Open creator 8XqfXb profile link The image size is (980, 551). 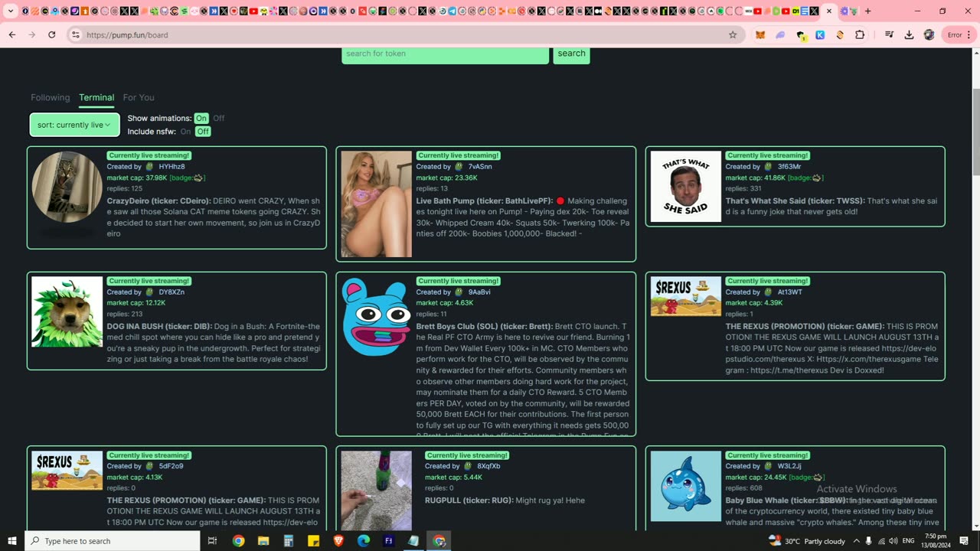click(488, 466)
